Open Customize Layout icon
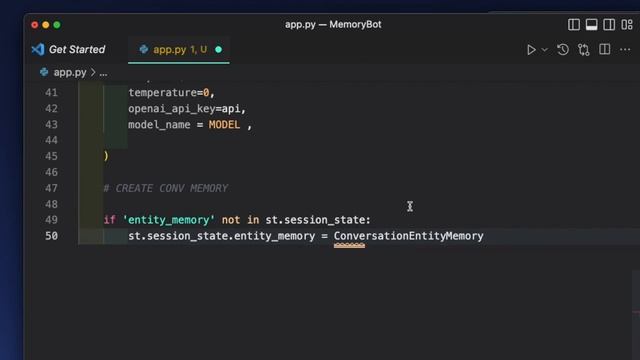 [627, 24]
